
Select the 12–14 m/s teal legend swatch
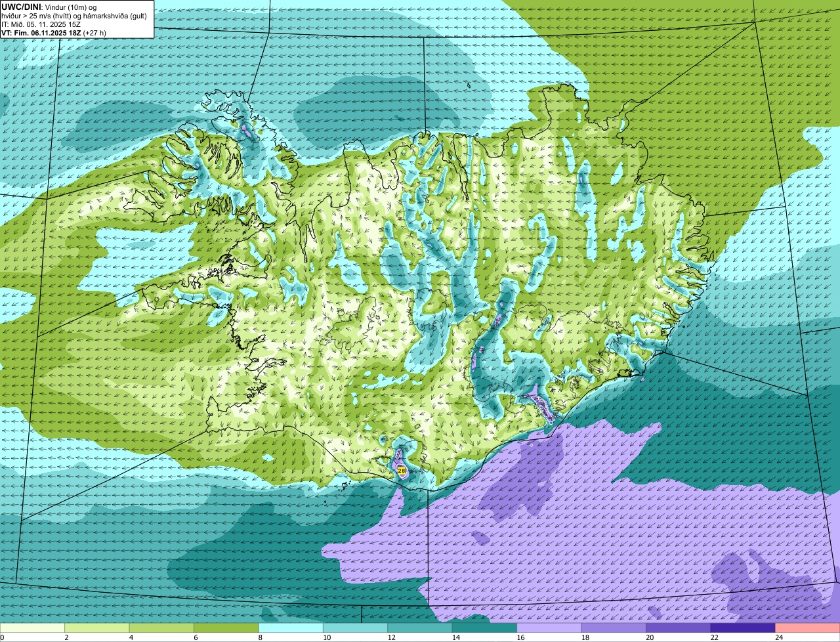[x=420, y=628]
